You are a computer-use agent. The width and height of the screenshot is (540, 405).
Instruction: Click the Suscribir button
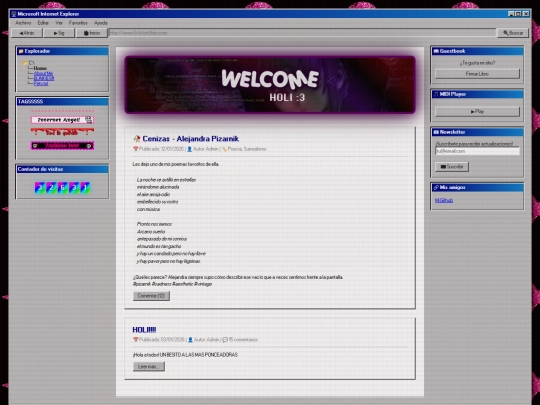[x=452, y=167]
